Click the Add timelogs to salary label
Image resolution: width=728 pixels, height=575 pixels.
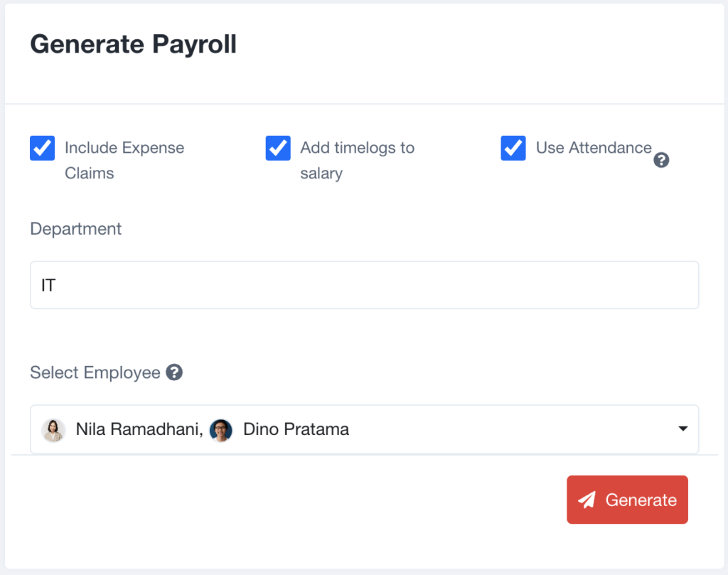357,160
